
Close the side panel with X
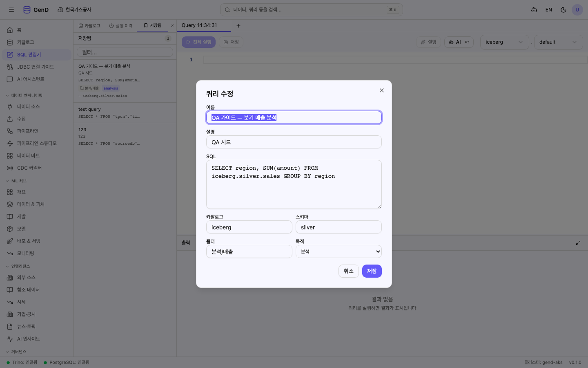pos(172,25)
